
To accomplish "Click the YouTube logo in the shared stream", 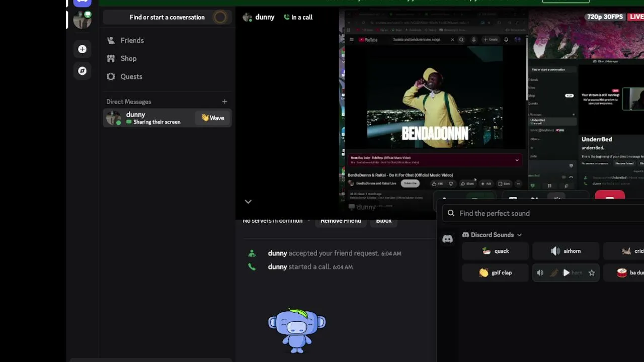I will click(x=368, y=40).
